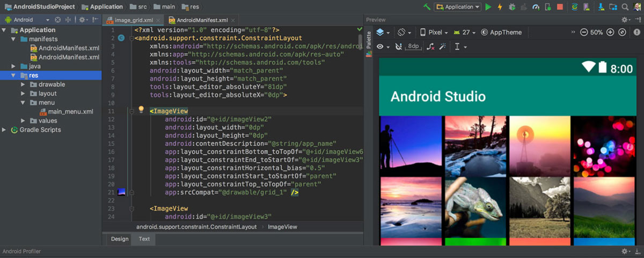
Task: Switch to AndroidManifest.xml editor tab
Action: click(x=202, y=20)
